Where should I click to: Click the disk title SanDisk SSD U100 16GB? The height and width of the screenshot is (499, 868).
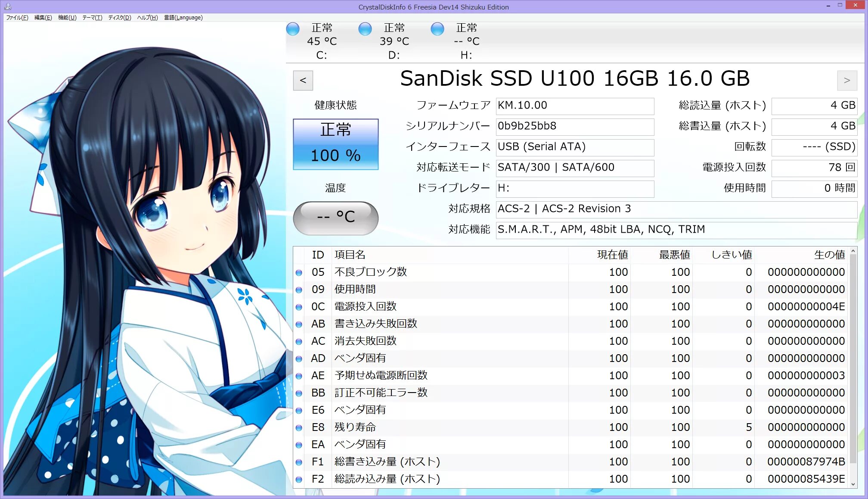[x=575, y=78]
